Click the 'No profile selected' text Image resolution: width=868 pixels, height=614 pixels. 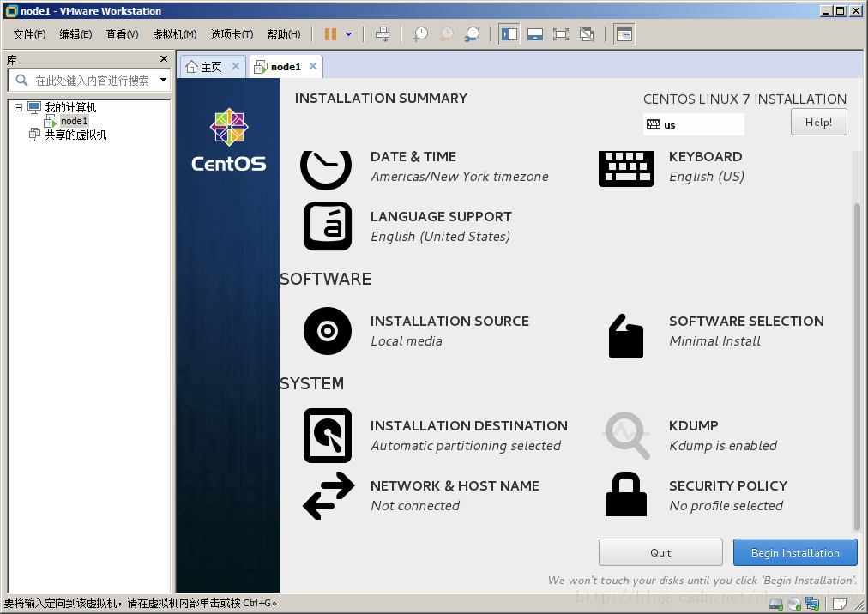click(x=726, y=505)
